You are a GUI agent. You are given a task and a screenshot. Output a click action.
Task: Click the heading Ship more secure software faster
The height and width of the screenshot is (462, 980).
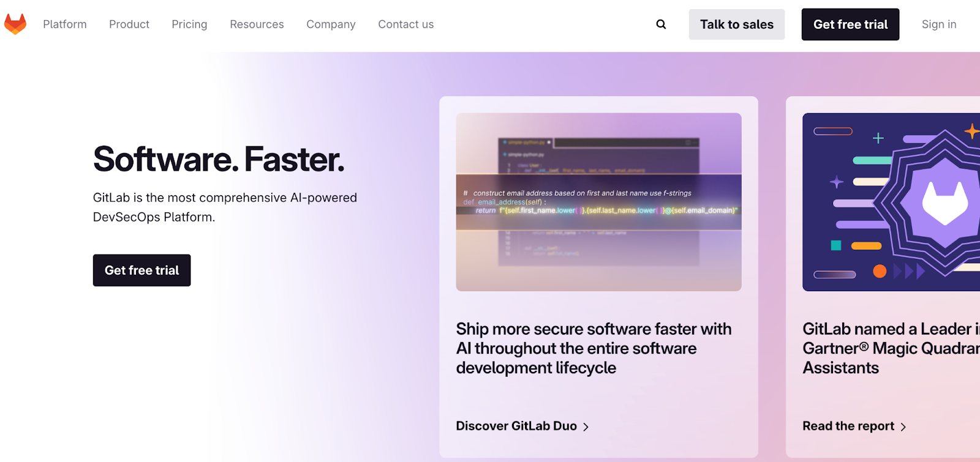click(594, 348)
